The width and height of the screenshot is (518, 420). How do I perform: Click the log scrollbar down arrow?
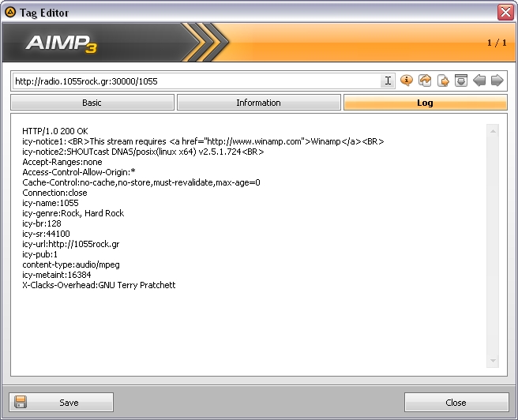pyautogui.click(x=493, y=361)
